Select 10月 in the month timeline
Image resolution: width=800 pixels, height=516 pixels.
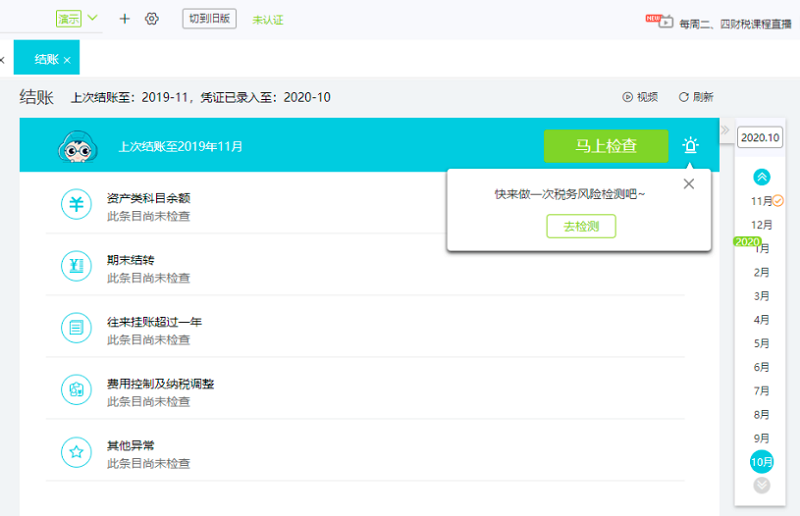point(762,462)
